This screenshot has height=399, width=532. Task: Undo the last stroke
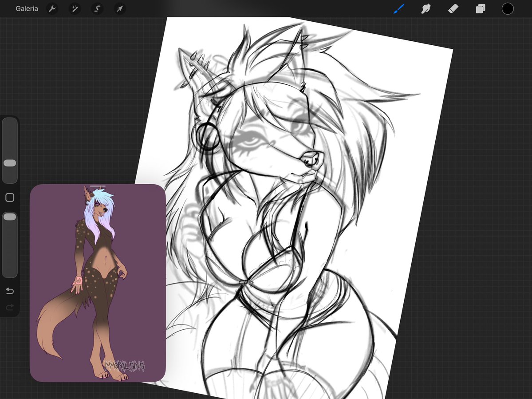[x=10, y=291]
